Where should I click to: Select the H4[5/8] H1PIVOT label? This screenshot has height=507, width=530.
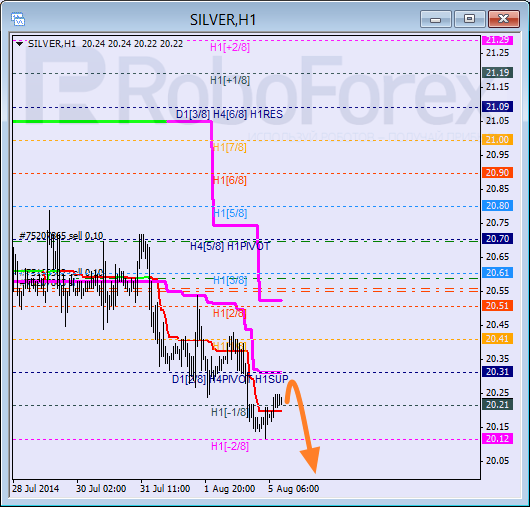tap(230, 246)
